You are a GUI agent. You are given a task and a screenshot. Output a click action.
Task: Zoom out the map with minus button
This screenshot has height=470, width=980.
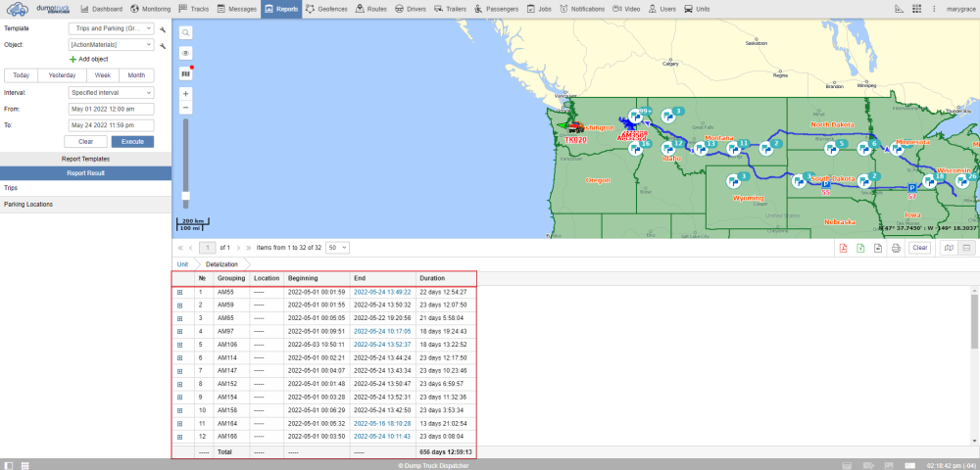coord(186,108)
